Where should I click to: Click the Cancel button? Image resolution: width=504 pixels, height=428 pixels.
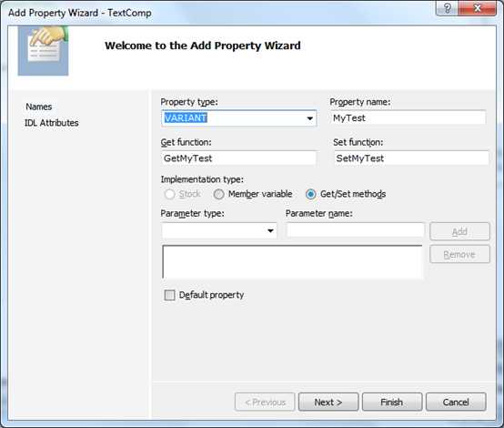(456, 402)
